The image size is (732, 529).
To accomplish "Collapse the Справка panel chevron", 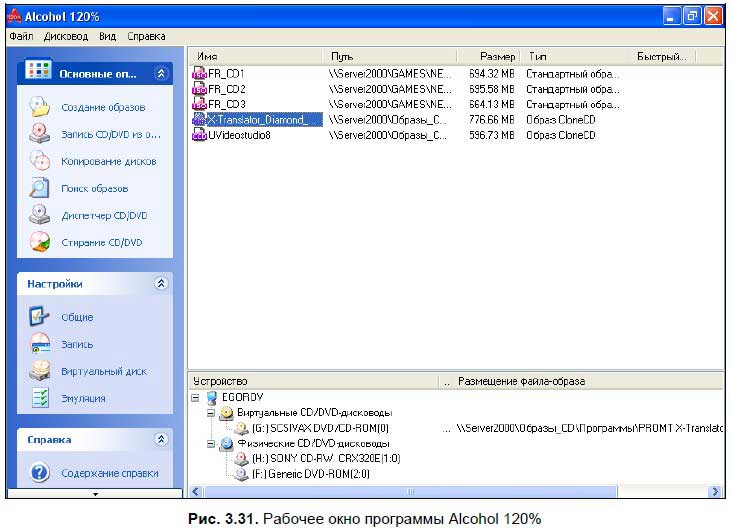I will point(161,439).
